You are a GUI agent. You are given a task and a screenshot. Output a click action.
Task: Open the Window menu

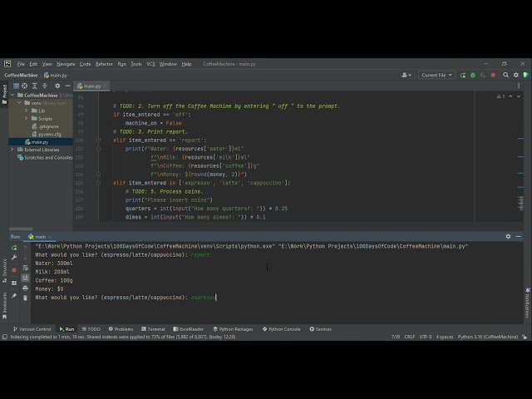point(168,64)
